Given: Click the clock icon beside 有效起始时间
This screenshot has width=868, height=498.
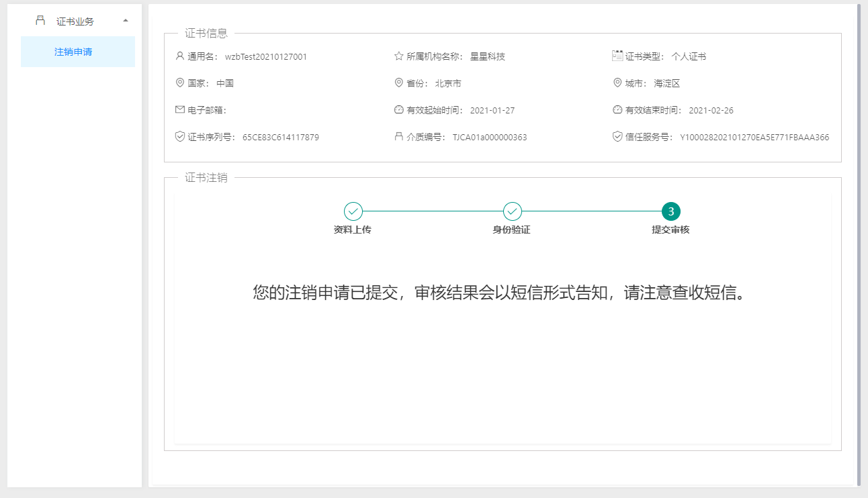Looking at the screenshot, I should (x=398, y=110).
